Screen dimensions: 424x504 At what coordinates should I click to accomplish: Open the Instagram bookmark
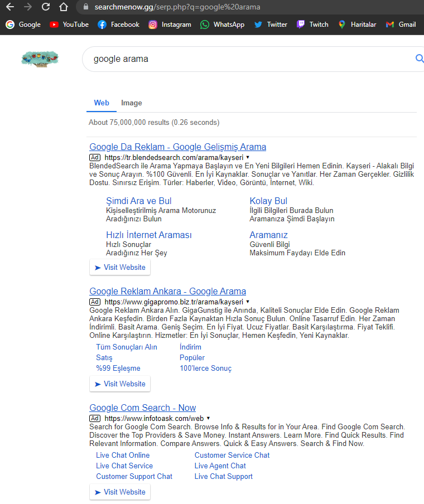coord(170,25)
